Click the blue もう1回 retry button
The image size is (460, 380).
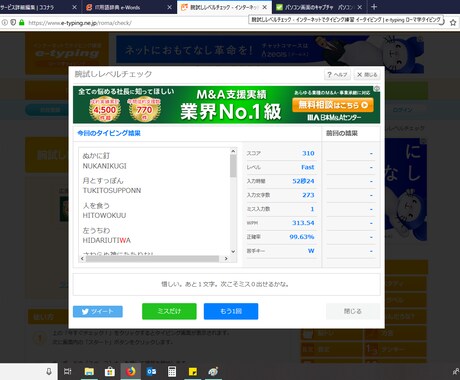[x=231, y=311]
